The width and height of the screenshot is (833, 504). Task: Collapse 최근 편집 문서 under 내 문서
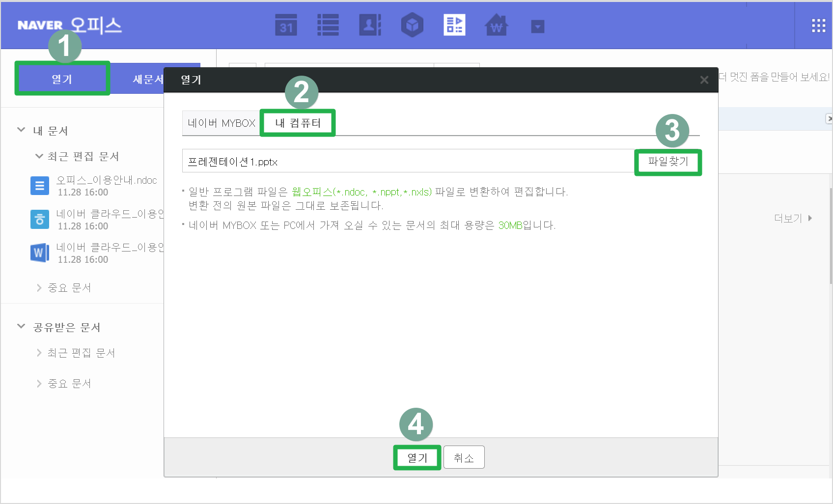pos(39,156)
